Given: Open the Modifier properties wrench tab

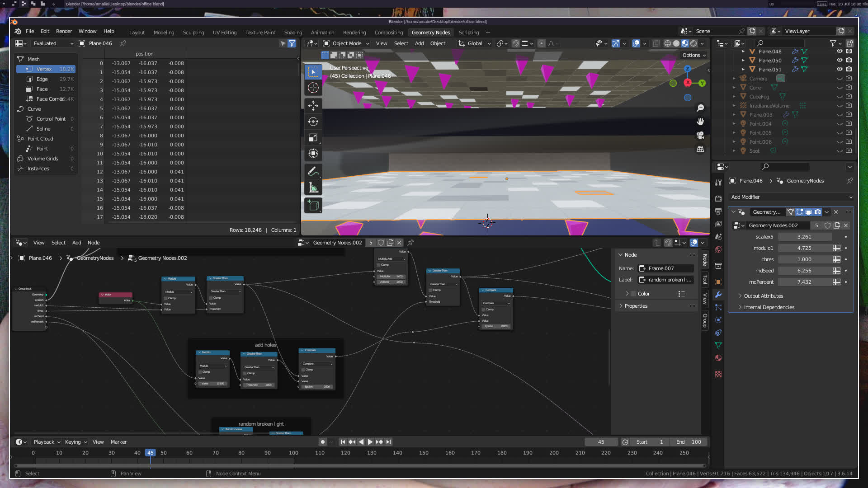Looking at the screenshot, I should [x=718, y=295].
